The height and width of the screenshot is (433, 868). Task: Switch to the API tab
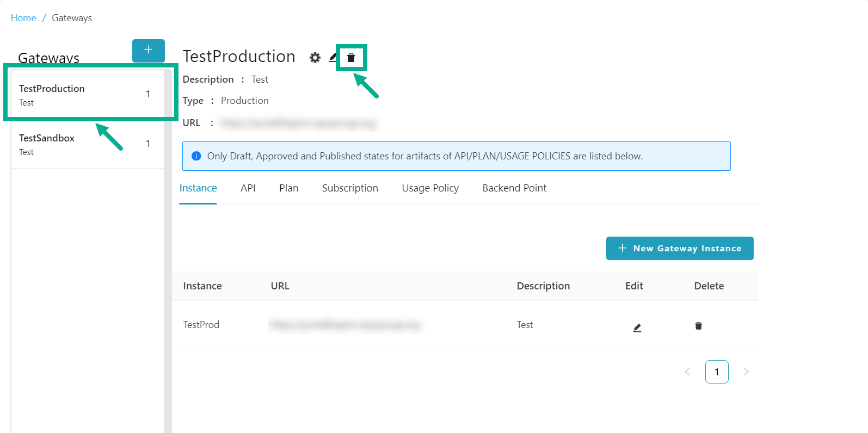click(x=248, y=188)
